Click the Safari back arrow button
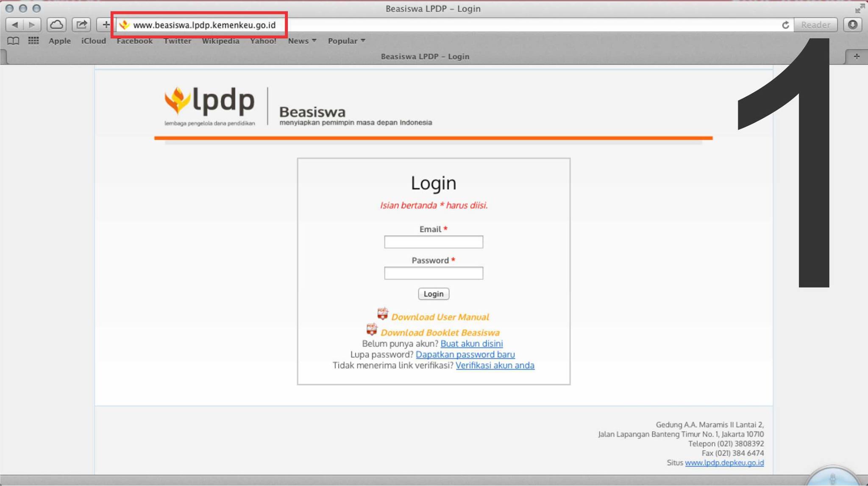The image size is (868, 486). click(15, 25)
